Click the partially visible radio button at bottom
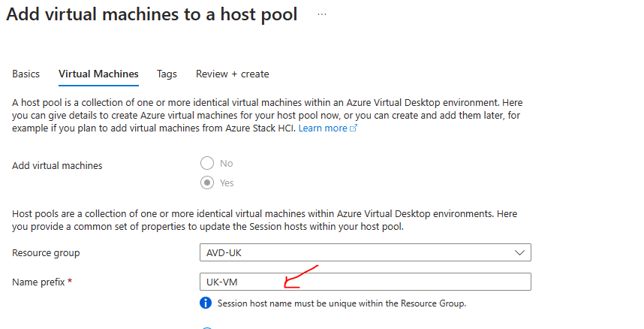Screen dimensions: 644x329 207,327
